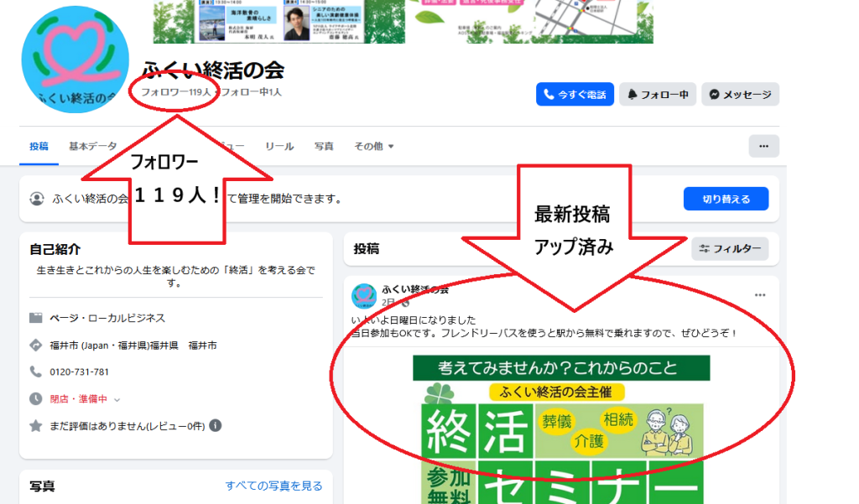Click the 切り替える switch button
The image size is (859, 504).
725,199
